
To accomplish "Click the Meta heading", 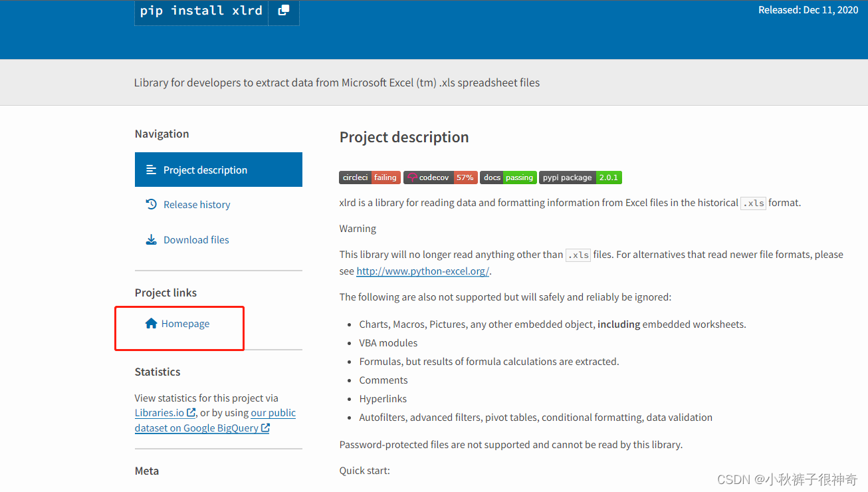I will (x=147, y=471).
